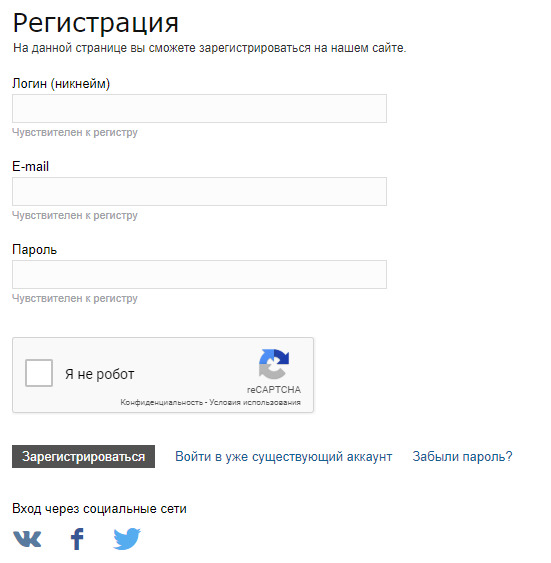Open the 'Забыли пароль?' link
This screenshot has height=563, width=551.
[462, 456]
